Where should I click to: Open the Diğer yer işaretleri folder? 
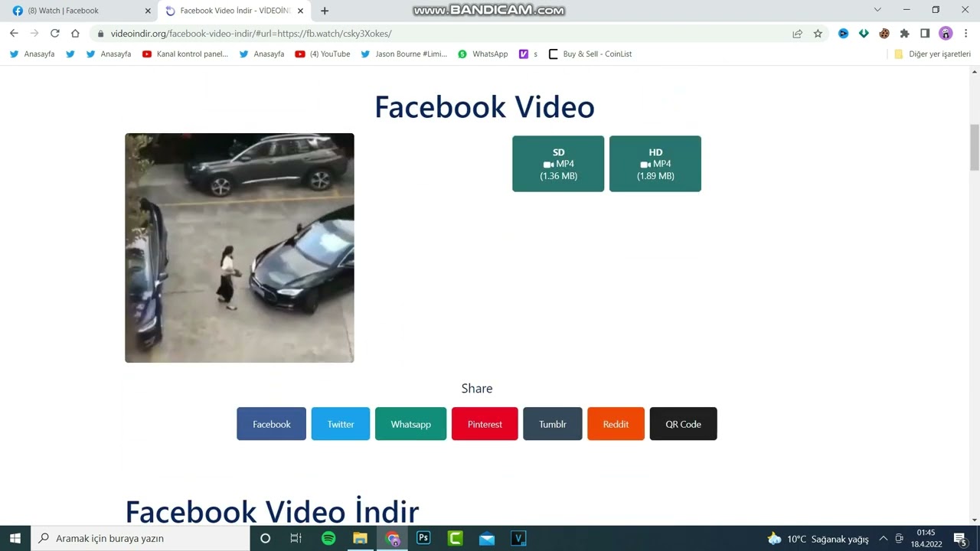pos(933,54)
